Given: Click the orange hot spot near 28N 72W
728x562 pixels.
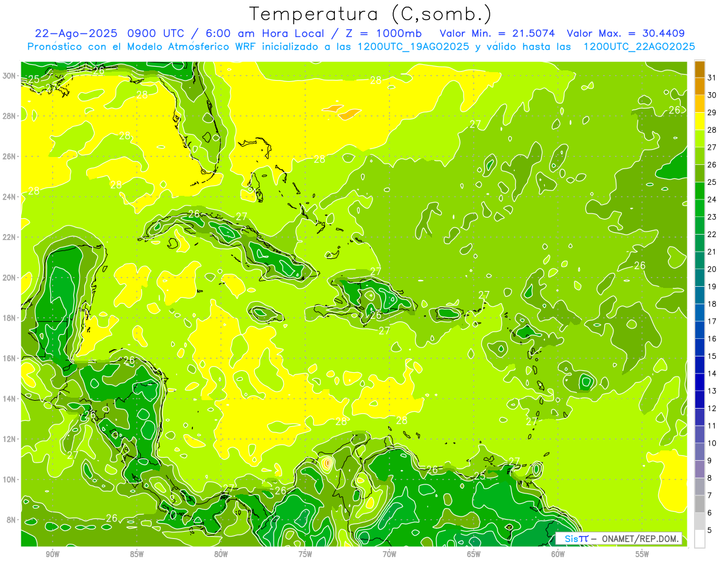Looking at the screenshot, I should tap(349, 113).
